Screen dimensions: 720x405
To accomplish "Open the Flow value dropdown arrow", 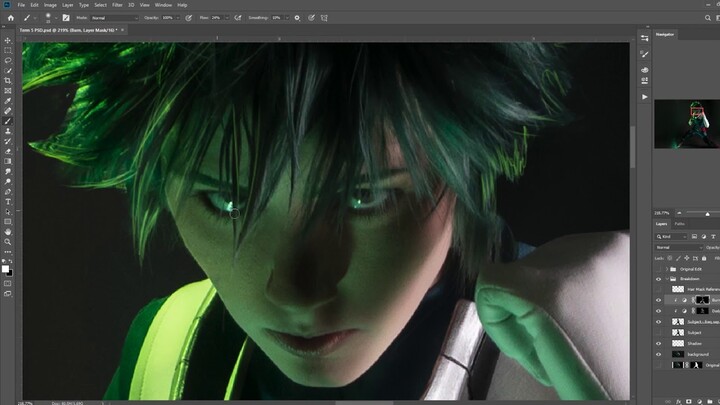I will point(226,18).
